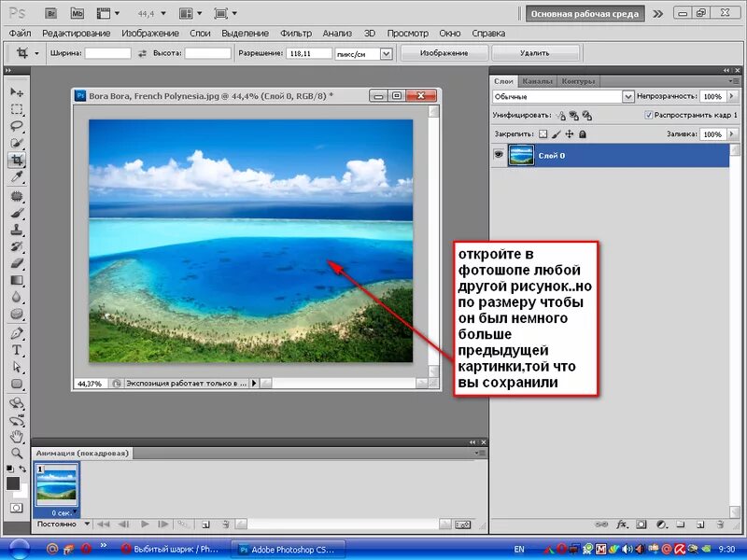Toggle lock position
The height and width of the screenshot is (560, 747).
point(570,134)
